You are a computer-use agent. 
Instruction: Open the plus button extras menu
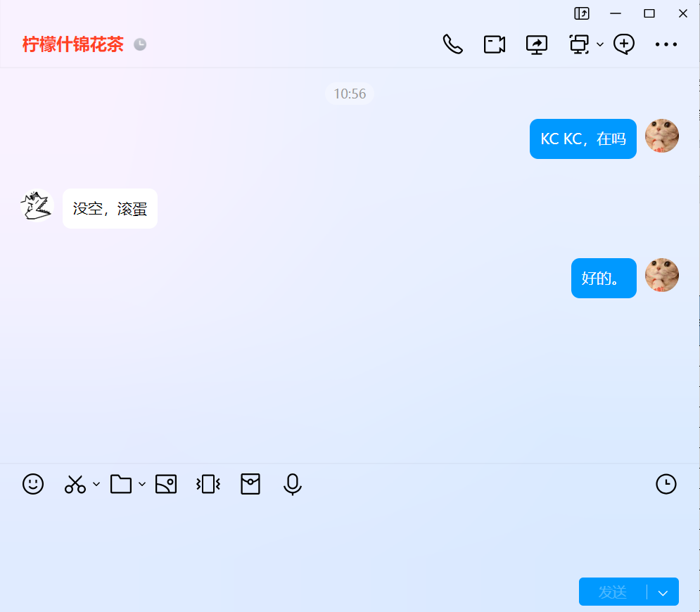[x=623, y=44]
